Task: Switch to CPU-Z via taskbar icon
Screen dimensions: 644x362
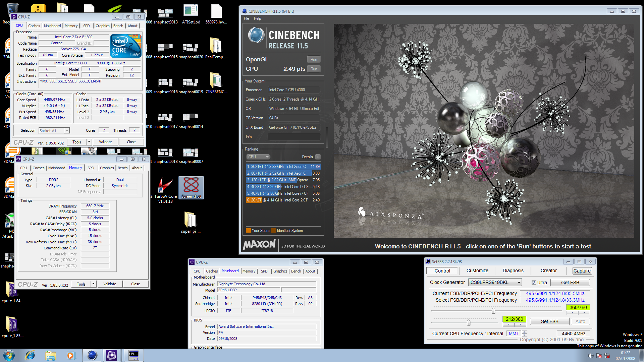Action: tap(112, 355)
